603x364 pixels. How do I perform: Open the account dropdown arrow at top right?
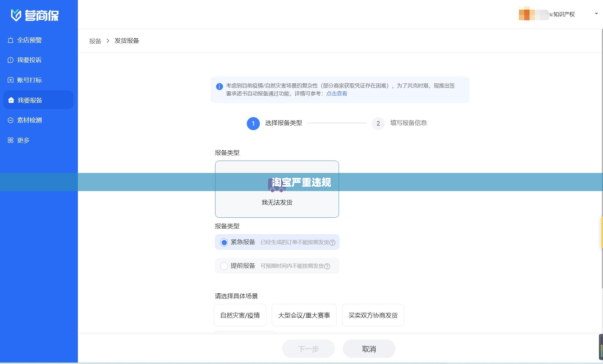[x=596, y=13]
